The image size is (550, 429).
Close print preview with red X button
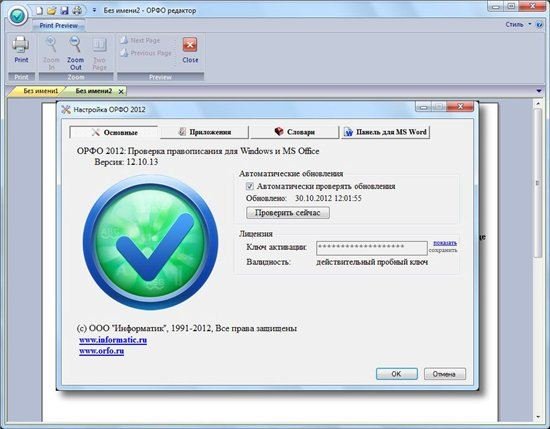pyautogui.click(x=190, y=50)
